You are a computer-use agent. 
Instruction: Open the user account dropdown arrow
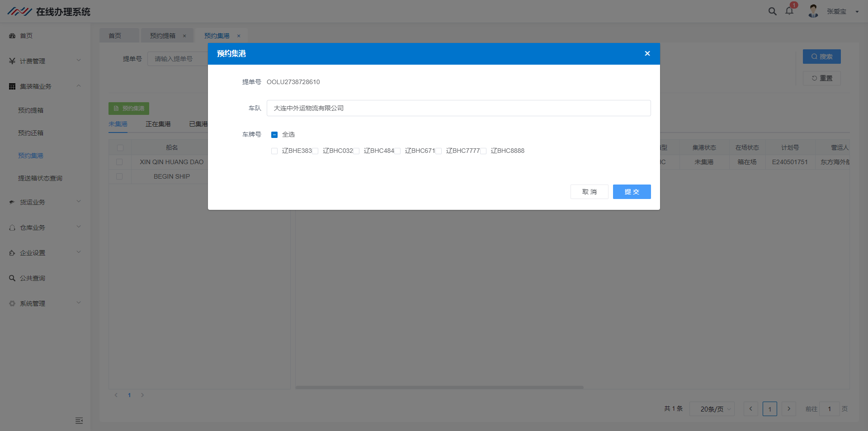[857, 12]
